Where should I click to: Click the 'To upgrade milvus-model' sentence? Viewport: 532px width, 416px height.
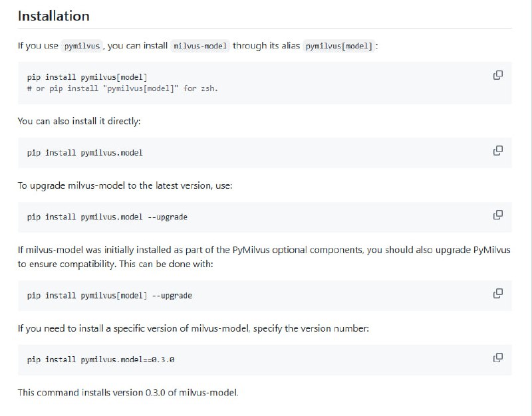pos(125,185)
